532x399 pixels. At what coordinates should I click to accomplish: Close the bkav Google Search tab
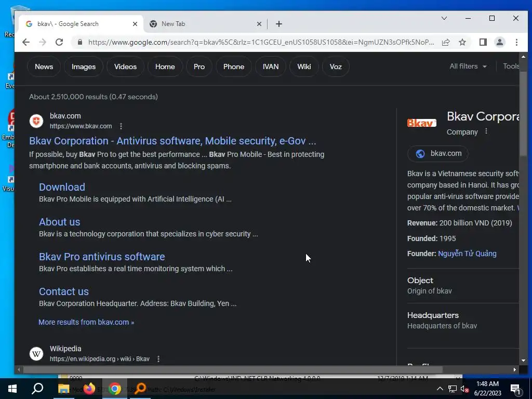(135, 24)
